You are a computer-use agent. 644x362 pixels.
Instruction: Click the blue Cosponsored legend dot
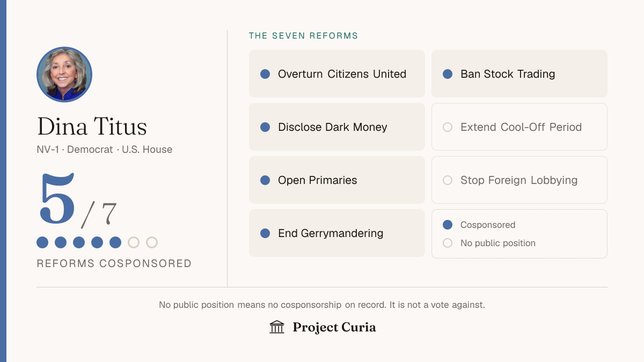click(x=448, y=225)
